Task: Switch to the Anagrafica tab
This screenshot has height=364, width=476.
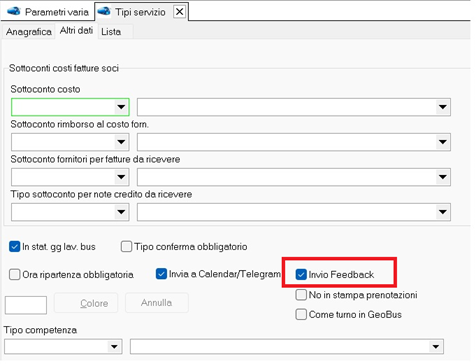Action: (29, 32)
